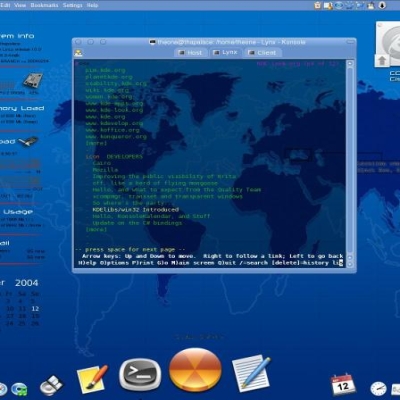Launch the terminal icon in the dock
The image size is (400, 400).
coord(140,374)
